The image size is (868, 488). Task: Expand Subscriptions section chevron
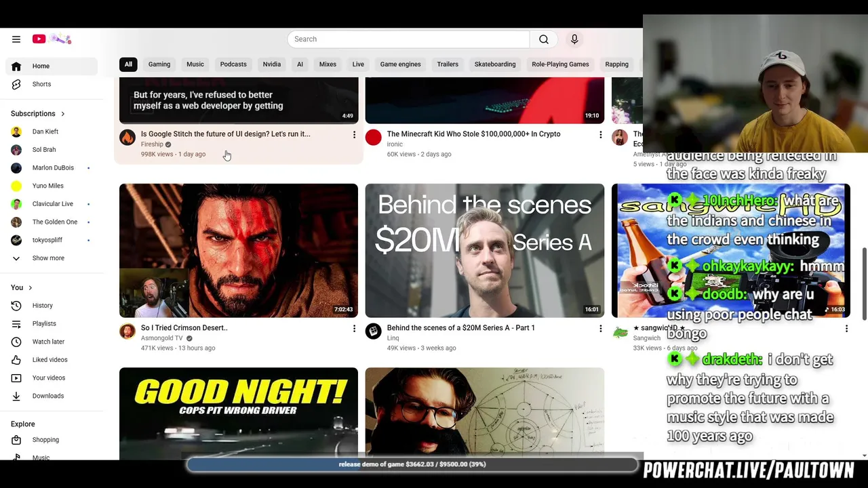[x=63, y=114]
